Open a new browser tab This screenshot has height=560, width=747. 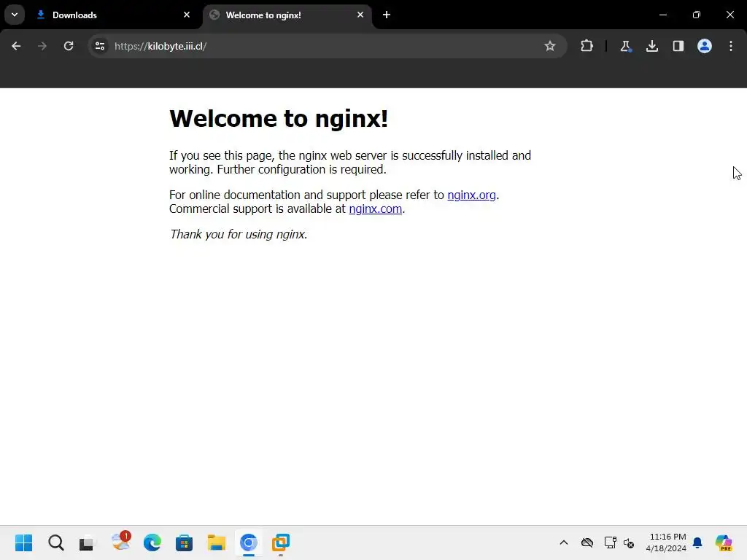pos(387,15)
